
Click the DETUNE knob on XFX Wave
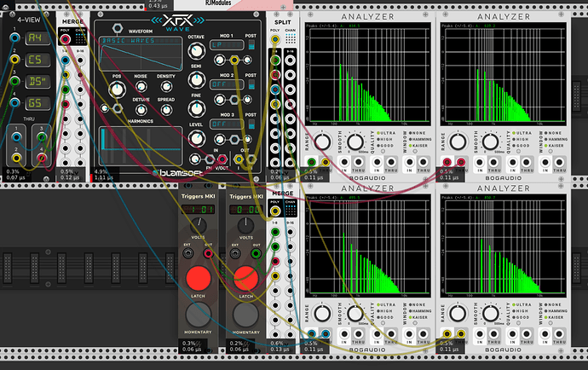point(141,110)
